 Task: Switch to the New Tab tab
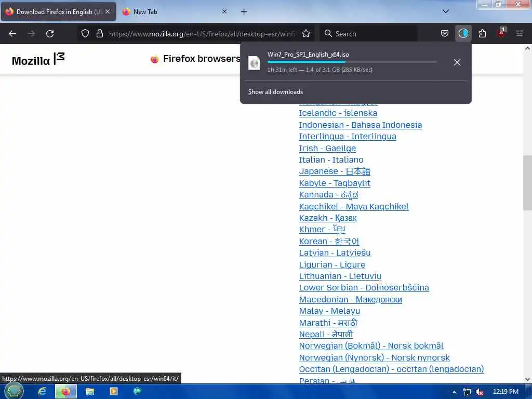(175, 11)
